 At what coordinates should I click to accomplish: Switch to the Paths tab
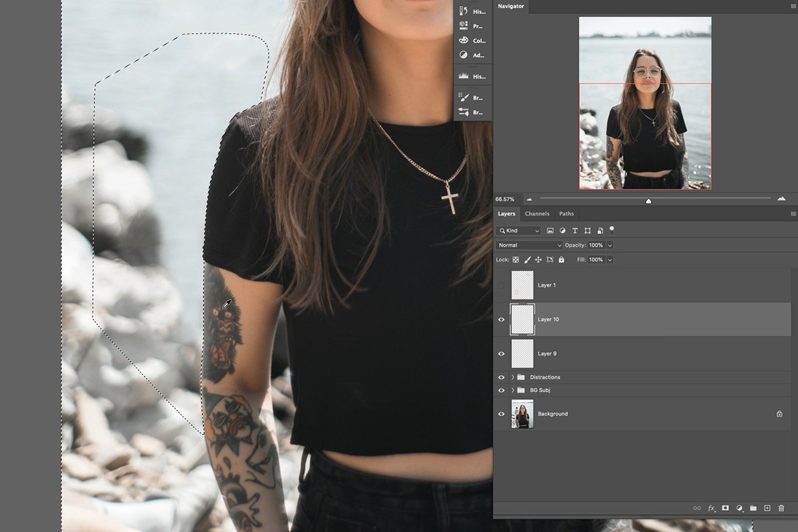tap(567, 214)
